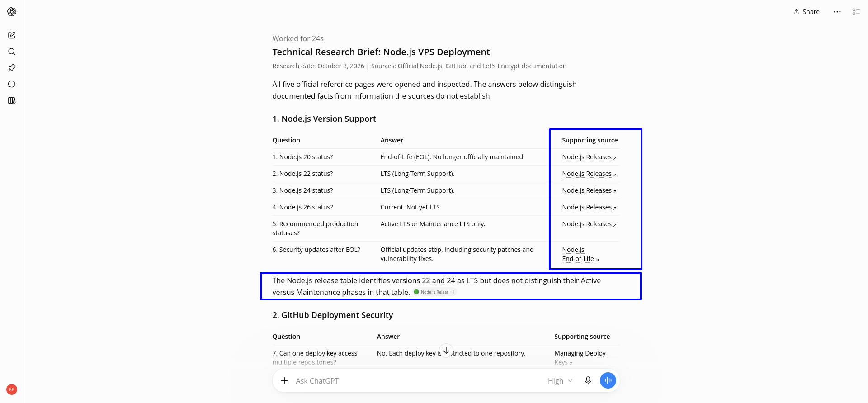Open the chat bubble icon in sidebar
This screenshot has height=403, width=868.
click(x=12, y=84)
